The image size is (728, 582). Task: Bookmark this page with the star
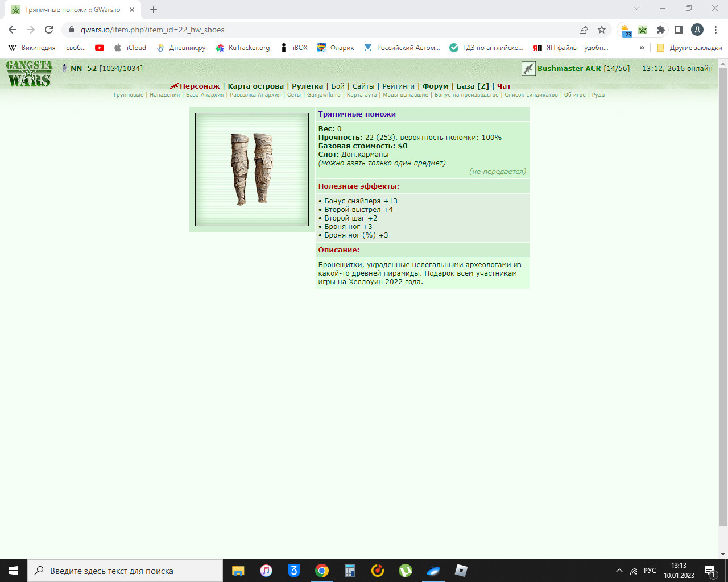click(602, 30)
